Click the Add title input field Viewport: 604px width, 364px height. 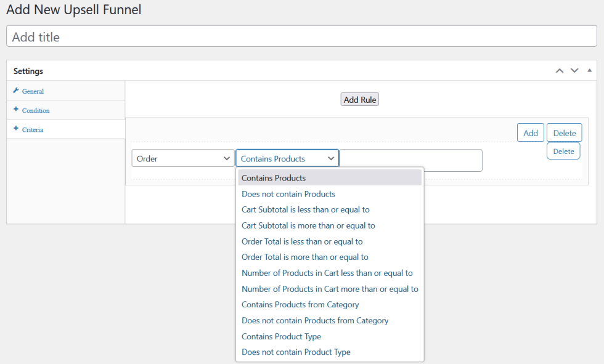[301, 37]
